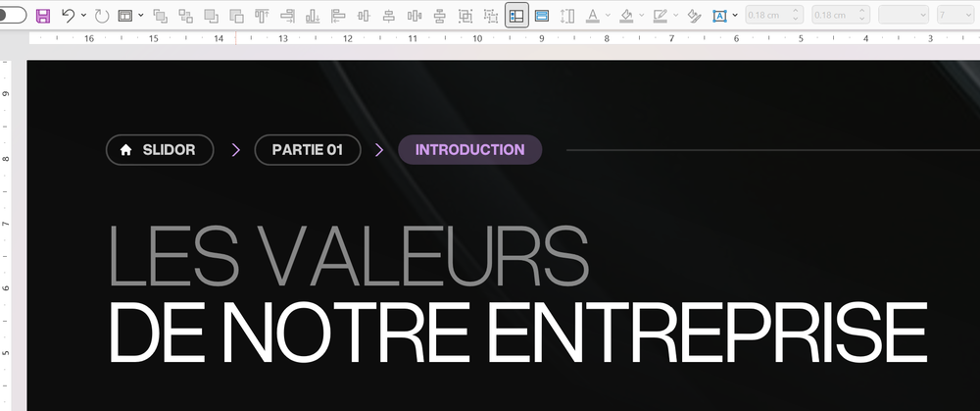Distribute objects horizontally

click(415, 16)
